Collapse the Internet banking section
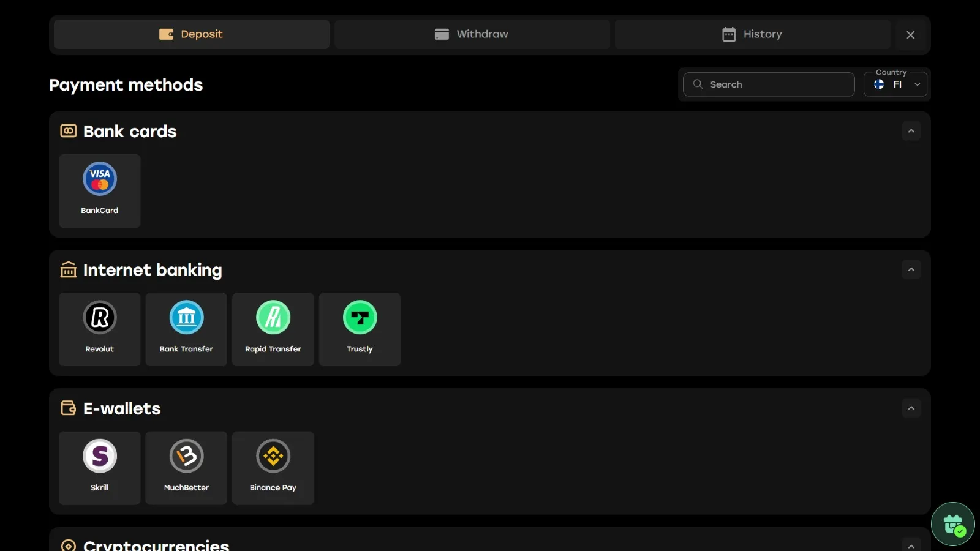980x551 pixels. (911, 269)
